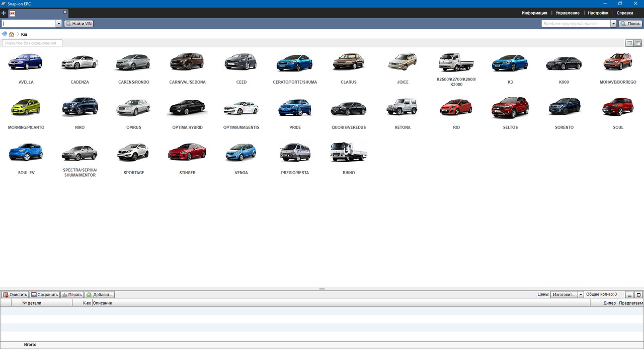Screen dimensions: 644x349
Task: Click the № детали column header
Action: (x=46, y=303)
